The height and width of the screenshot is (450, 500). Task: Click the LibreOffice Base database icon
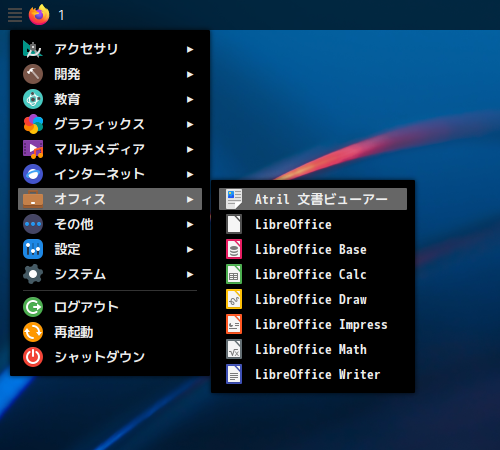click(x=234, y=249)
